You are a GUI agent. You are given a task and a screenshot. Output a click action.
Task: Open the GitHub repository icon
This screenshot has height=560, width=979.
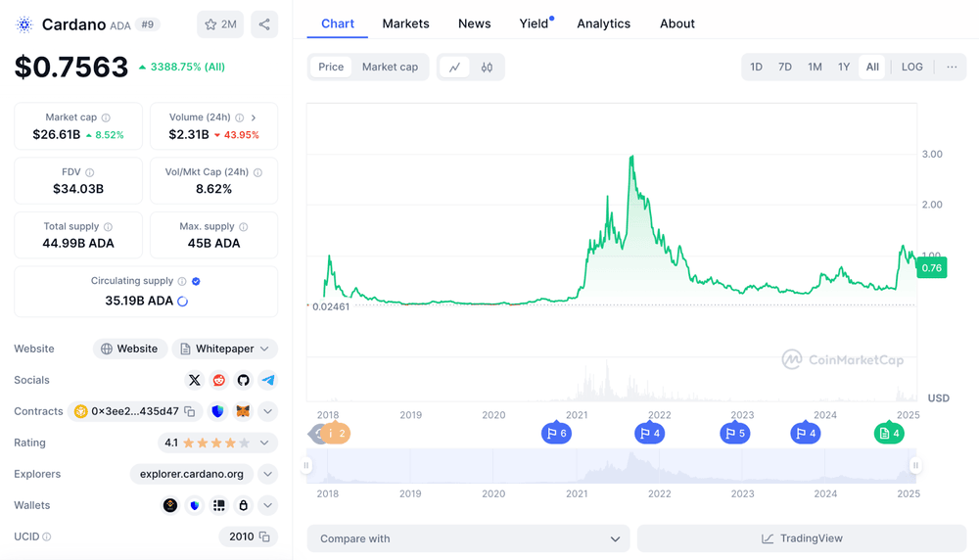(x=243, y=380)
